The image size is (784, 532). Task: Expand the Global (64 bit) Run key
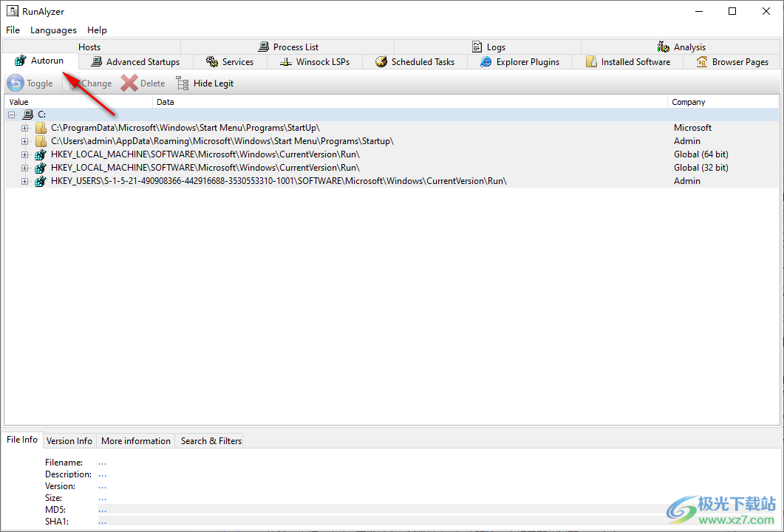(x=25, y=154)
